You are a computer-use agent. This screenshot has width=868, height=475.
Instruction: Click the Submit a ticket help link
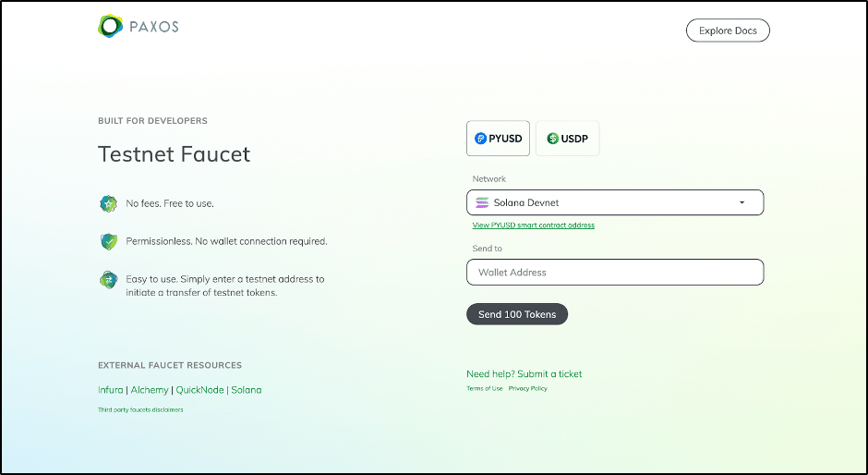coord(549,374)
